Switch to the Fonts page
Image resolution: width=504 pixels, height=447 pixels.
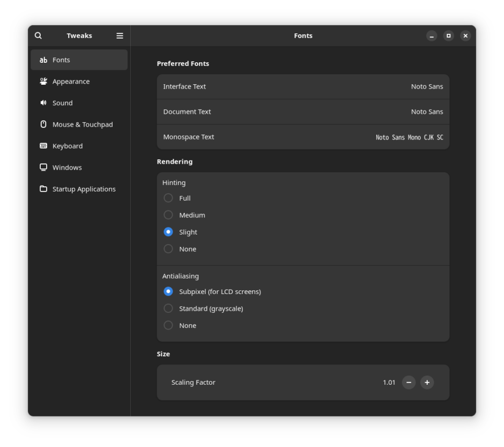tap(79, 60)
